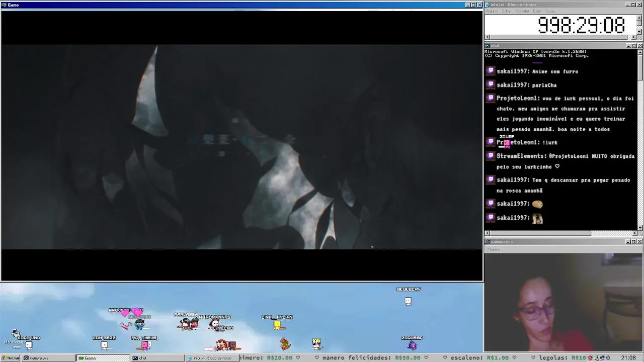Open the Formatar menu in Bloco de notas

(522, 11)
